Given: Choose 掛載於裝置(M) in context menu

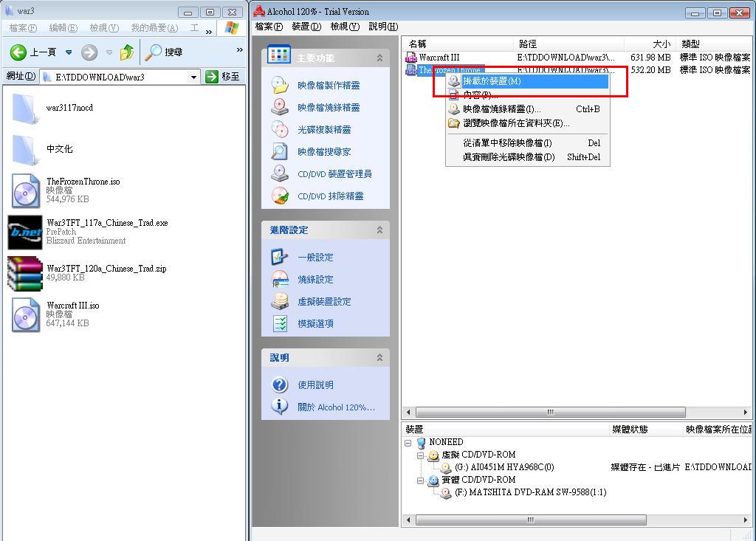Looking at the screenshot, I should point(527,81).
